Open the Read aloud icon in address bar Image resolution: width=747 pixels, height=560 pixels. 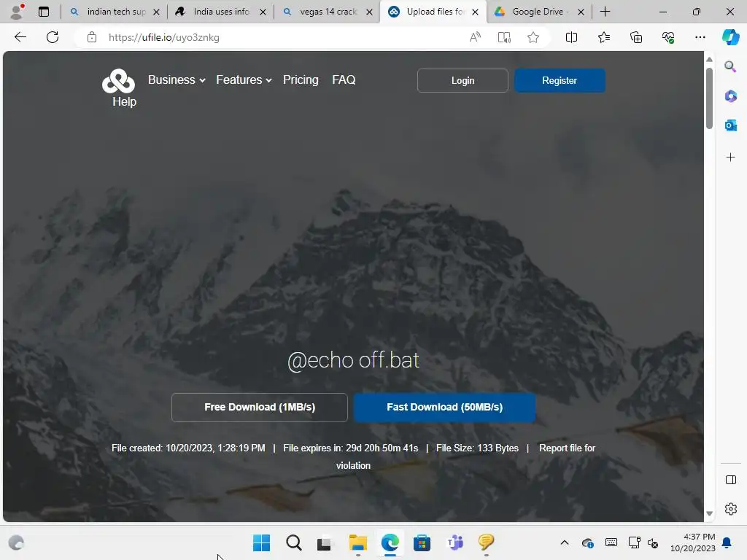pyautogui.click(x=475, y=37)
